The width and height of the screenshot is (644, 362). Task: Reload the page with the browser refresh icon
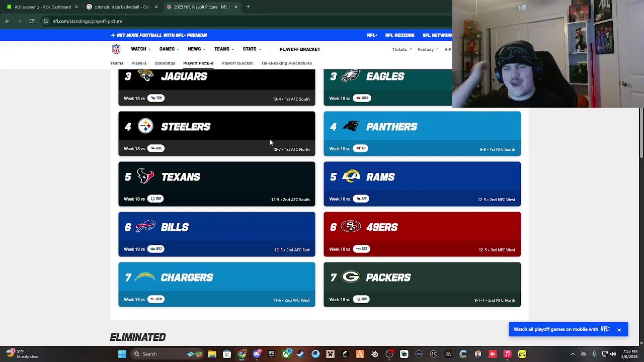31,21
